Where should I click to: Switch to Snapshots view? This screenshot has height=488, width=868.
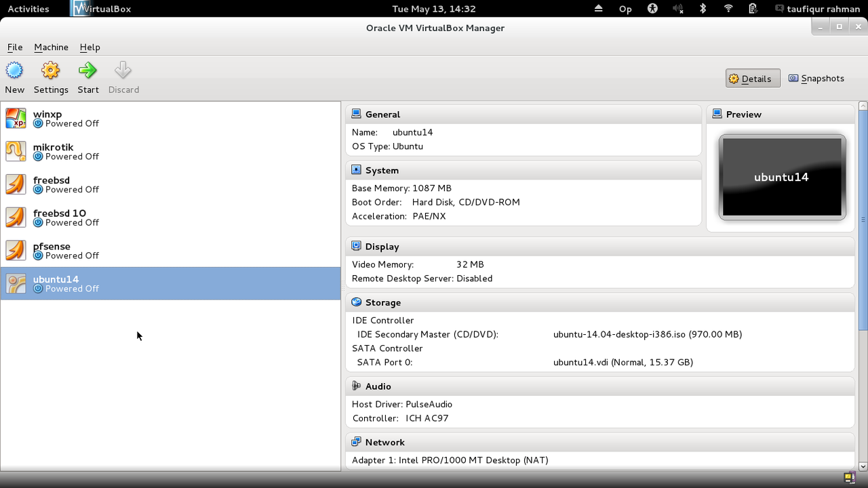[x=816, y=79]
